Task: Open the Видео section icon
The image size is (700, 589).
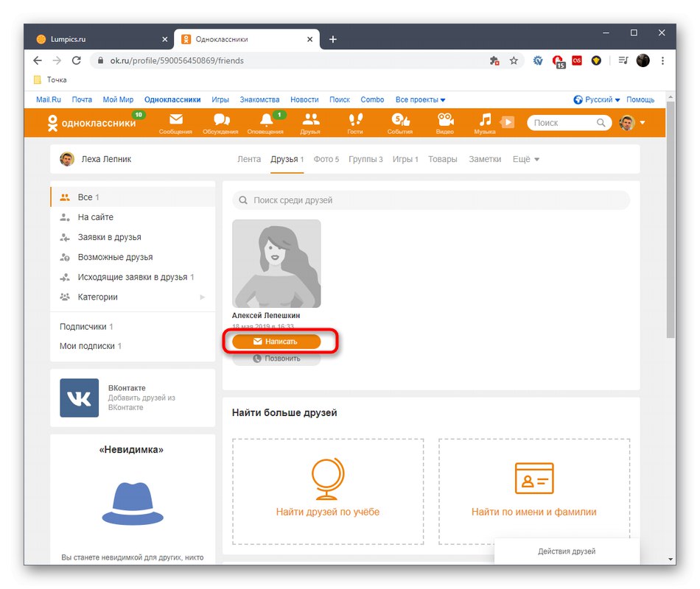Action: (x=444, y=121)
